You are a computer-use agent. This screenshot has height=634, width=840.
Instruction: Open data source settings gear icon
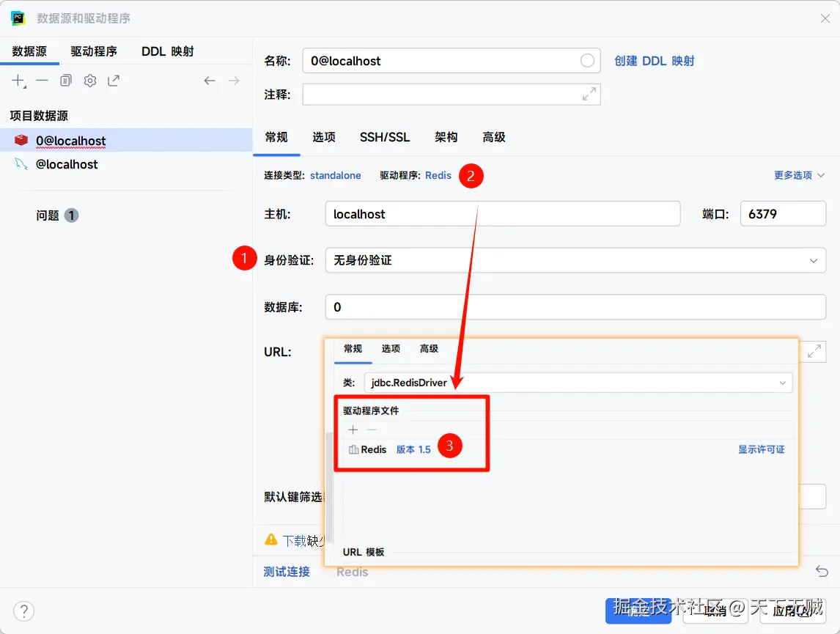point(90,81)
